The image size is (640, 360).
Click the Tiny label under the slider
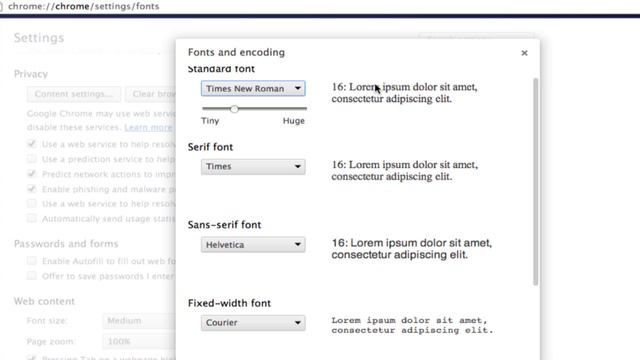pyautogui.click(x=210, y=121)
